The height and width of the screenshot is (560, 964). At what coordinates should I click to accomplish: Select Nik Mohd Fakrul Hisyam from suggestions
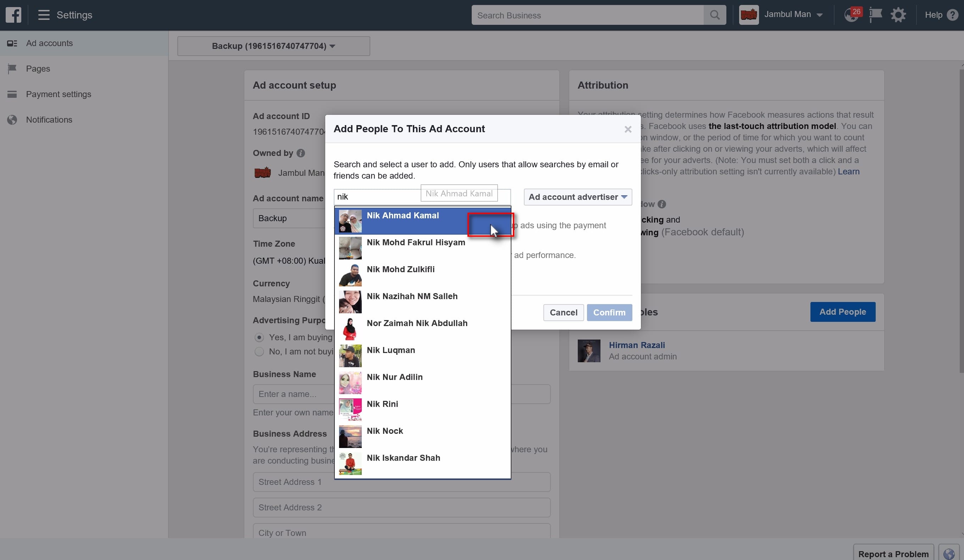[x=422, y=248]
